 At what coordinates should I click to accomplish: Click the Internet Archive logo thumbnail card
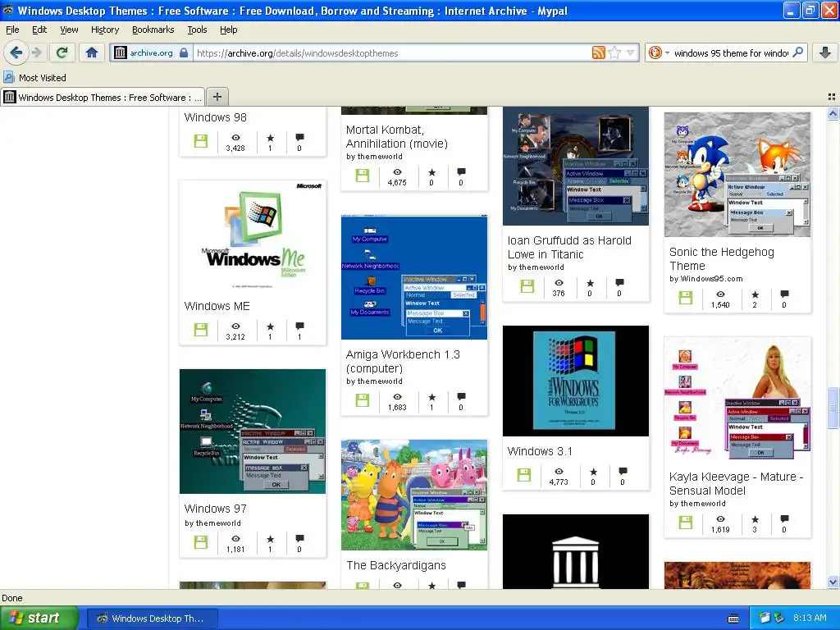coord(576,552)
